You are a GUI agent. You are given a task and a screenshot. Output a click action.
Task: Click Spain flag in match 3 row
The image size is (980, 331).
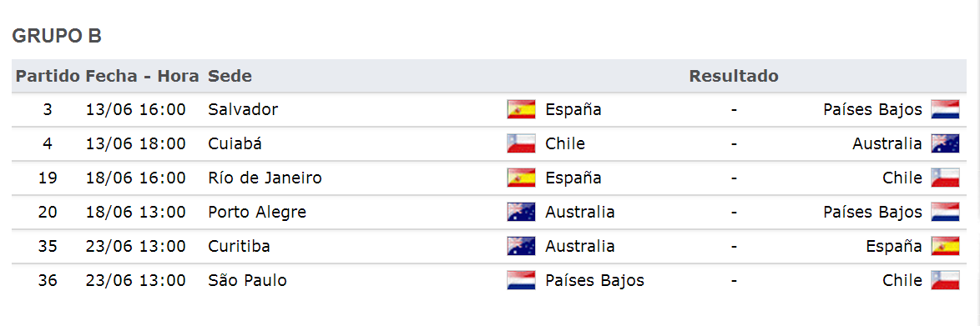521,109
